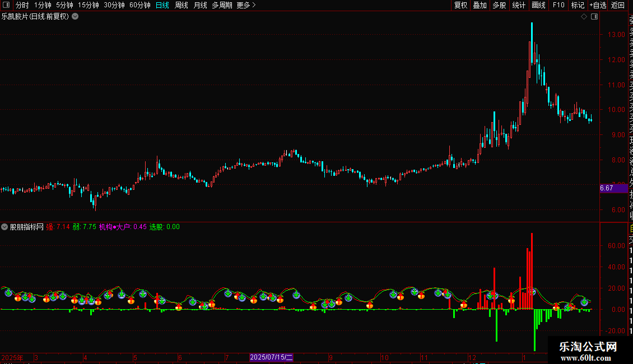Click the 叠加 overlay button
This screenshot has height=364, width=633.
pos(480,5)
